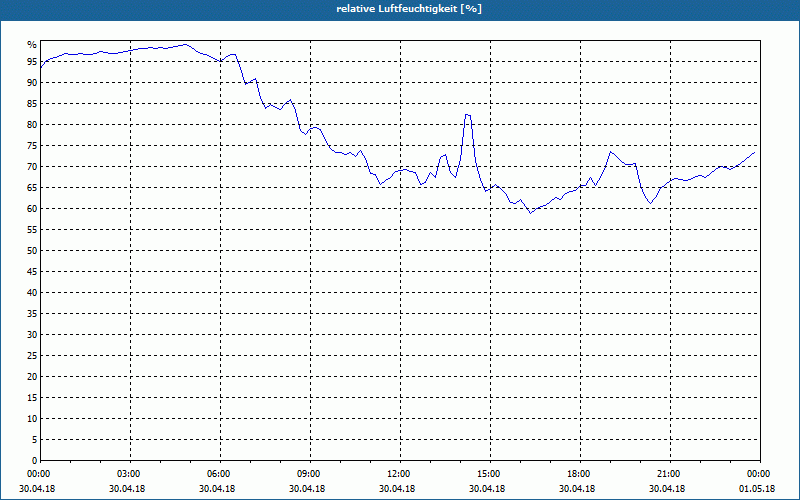Click the '21:00' time label

[x=670, y=474]
